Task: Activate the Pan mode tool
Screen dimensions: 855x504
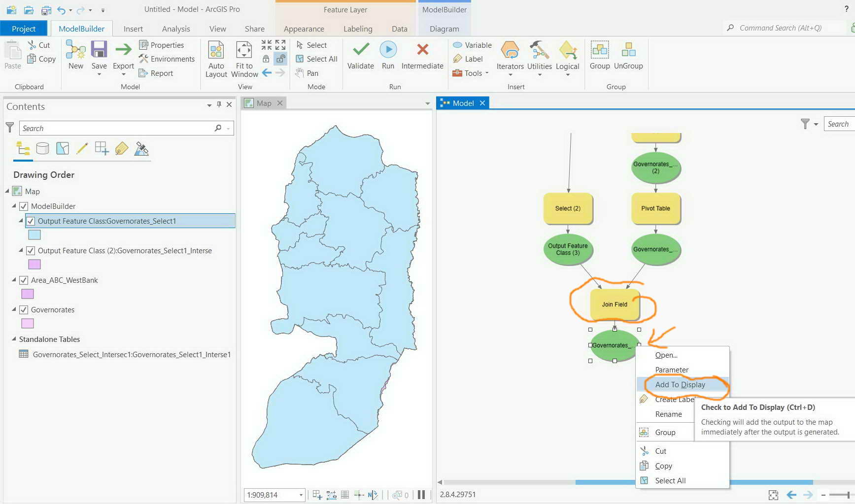Action: pyautogui.click(x=307, y=73)
